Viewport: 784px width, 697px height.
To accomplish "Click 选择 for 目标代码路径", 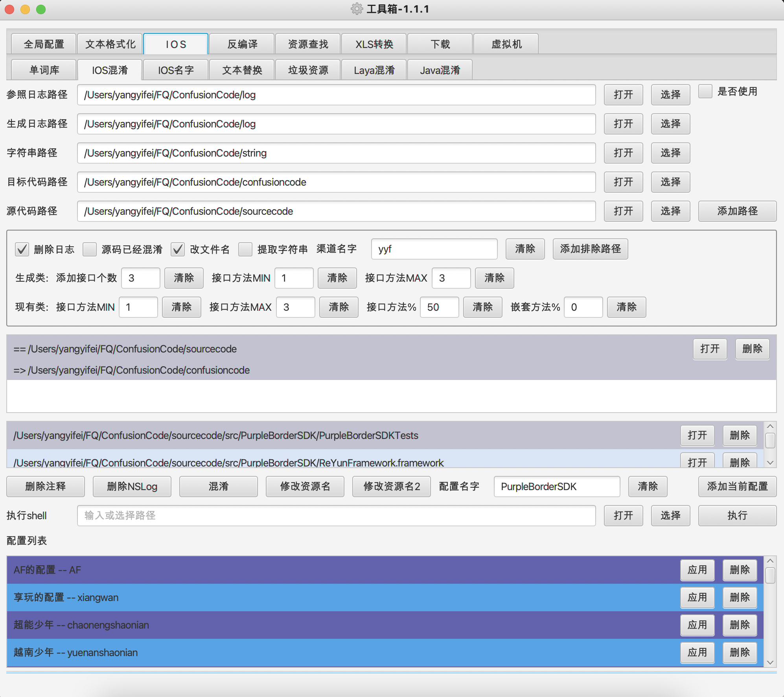I will pos(671,182).
